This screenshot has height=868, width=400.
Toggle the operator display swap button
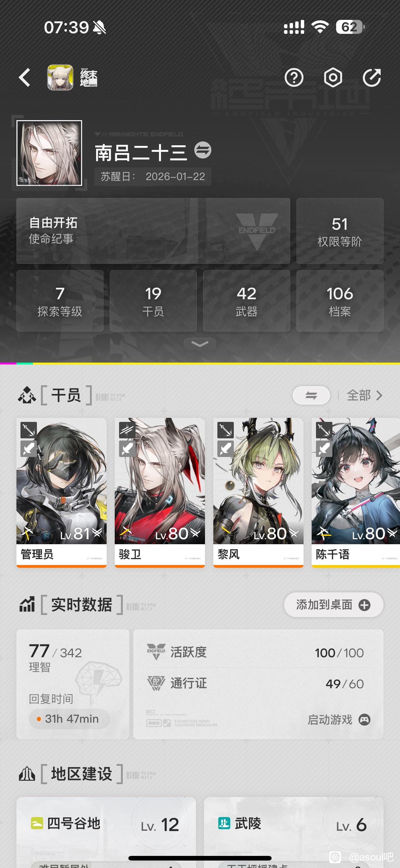(311, 395)
